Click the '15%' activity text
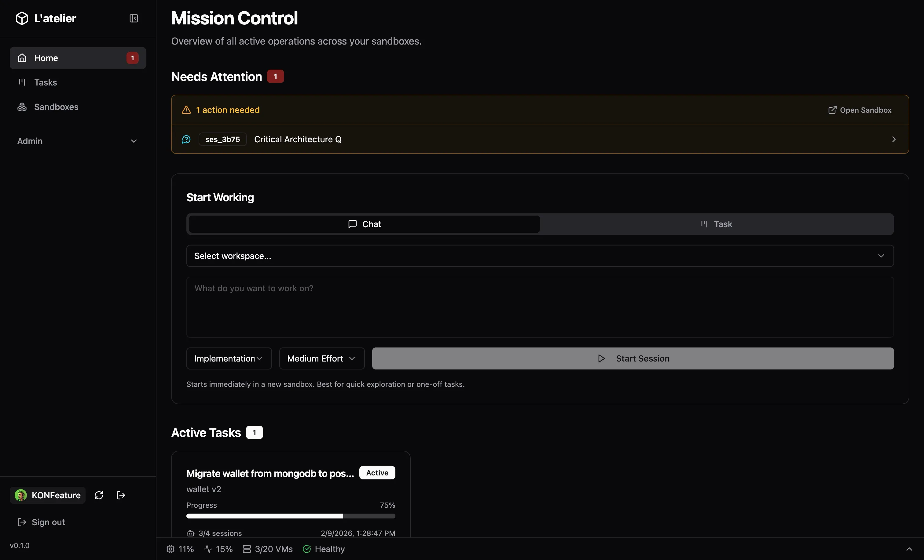 tap(224, 549)
